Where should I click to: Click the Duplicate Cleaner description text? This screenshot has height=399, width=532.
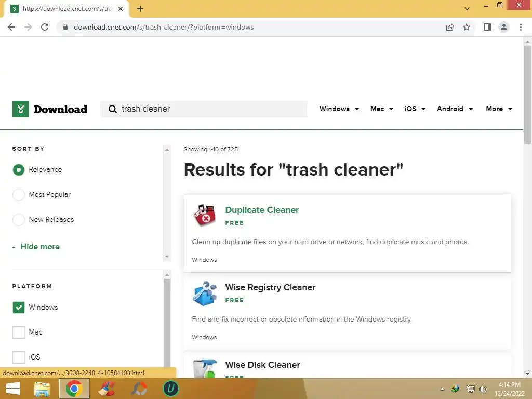[x=330, y=242]
